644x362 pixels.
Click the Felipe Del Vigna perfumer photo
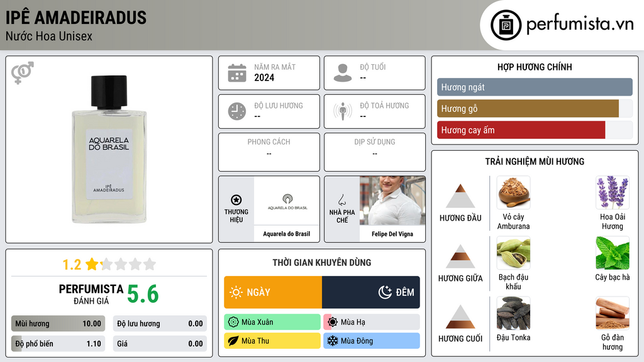(392, 200)
